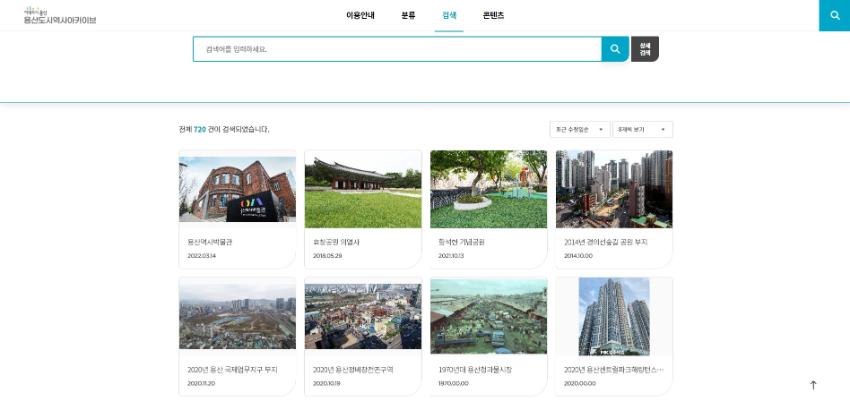This screenshot has height=410, width=850.
Task: Open the 상세검색 advanced search button
Action: [645, 48]
